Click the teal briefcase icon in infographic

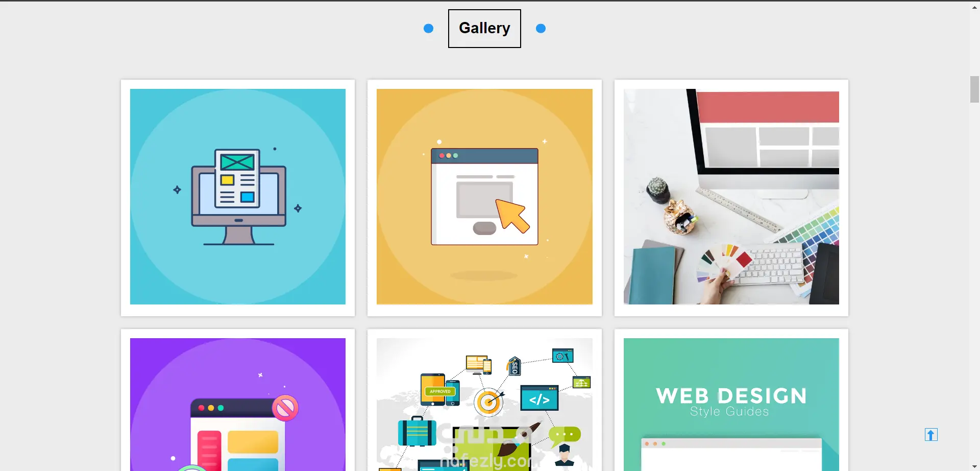[417, 432]
